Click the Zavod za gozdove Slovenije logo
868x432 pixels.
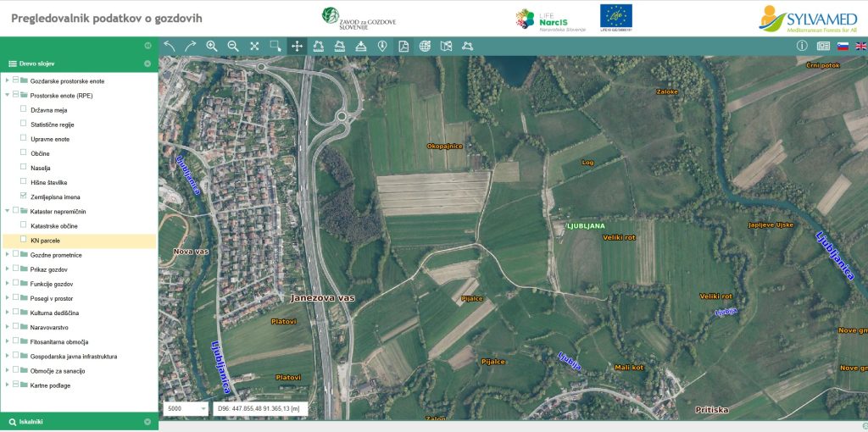(359, 18)
